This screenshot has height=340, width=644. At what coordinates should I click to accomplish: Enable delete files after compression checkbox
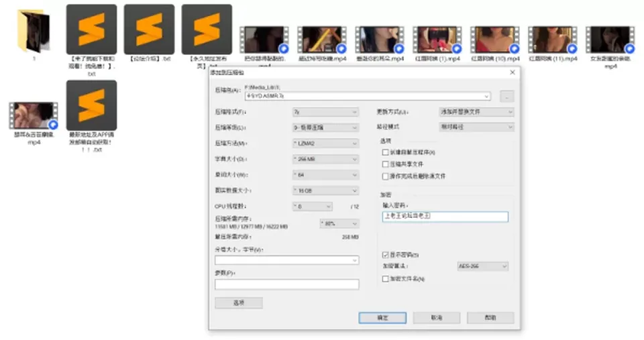[x=385, y=176]
